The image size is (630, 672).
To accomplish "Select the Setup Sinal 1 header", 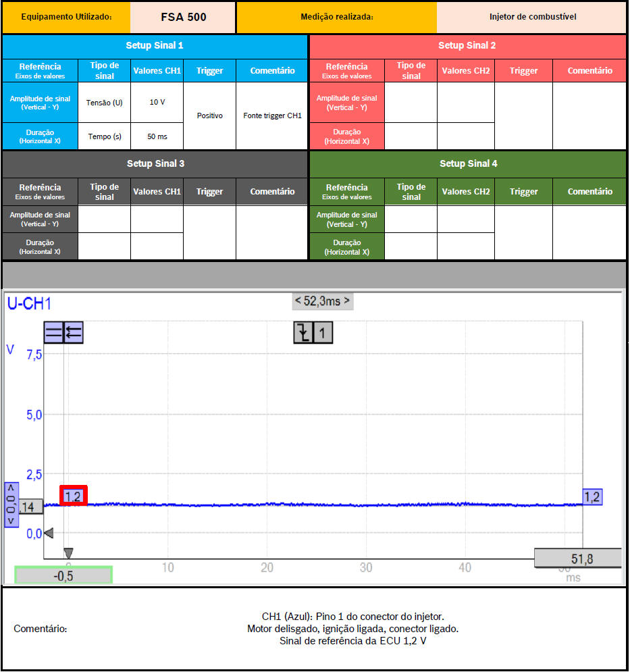I will tap(155, 46).
